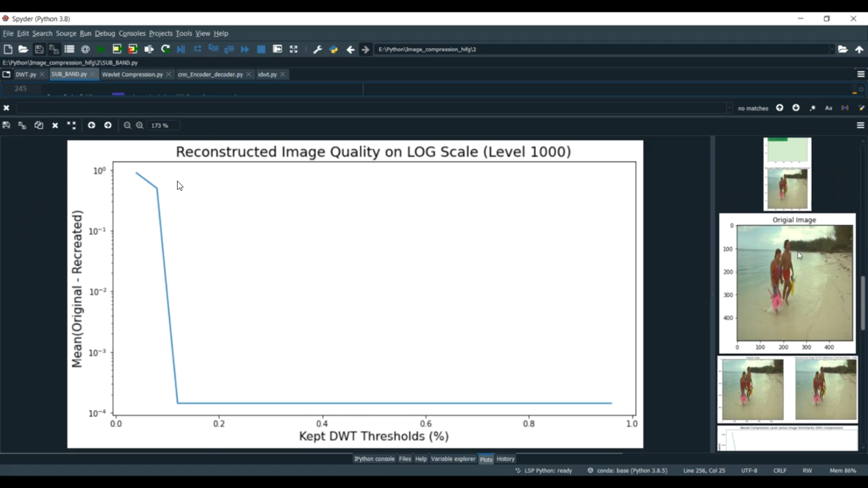
Task: Create a new file from the toolbar
Action: 8,50
